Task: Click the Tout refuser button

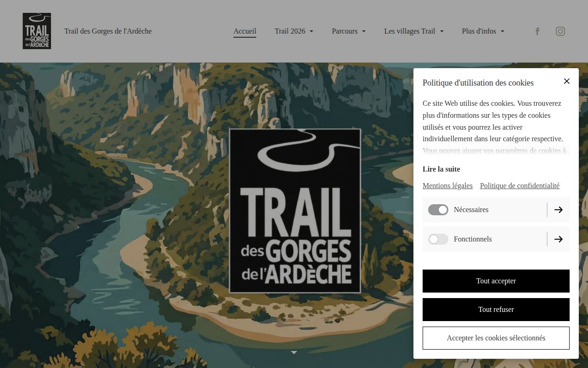Action: [x=496, y=310]
